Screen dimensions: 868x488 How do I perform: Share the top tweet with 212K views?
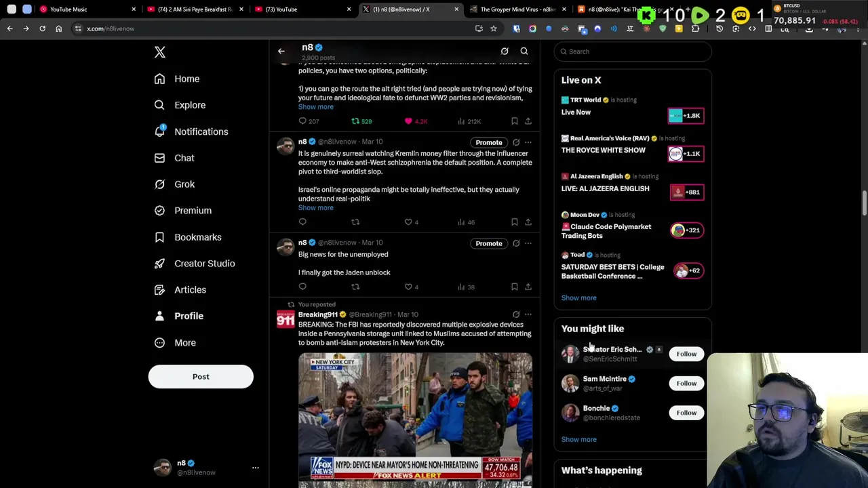pos(528,121)
